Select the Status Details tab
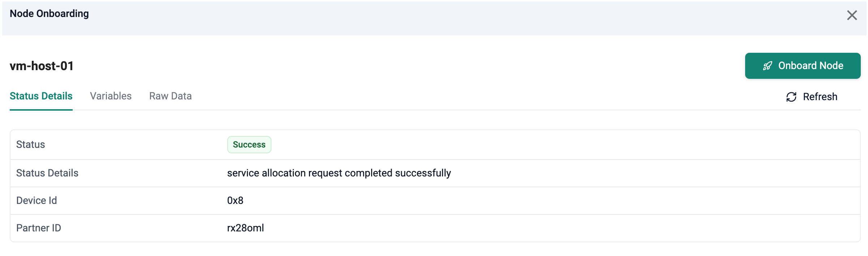Viewport: 868px width, 256px height. click(41, 96)
